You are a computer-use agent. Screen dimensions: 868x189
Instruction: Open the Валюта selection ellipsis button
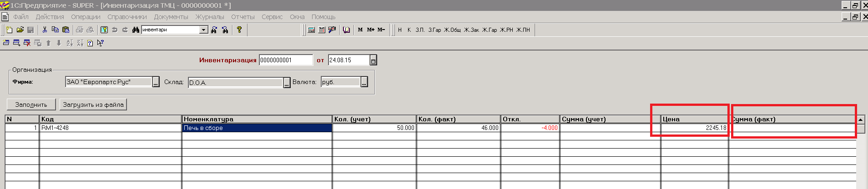click(364, 82)
